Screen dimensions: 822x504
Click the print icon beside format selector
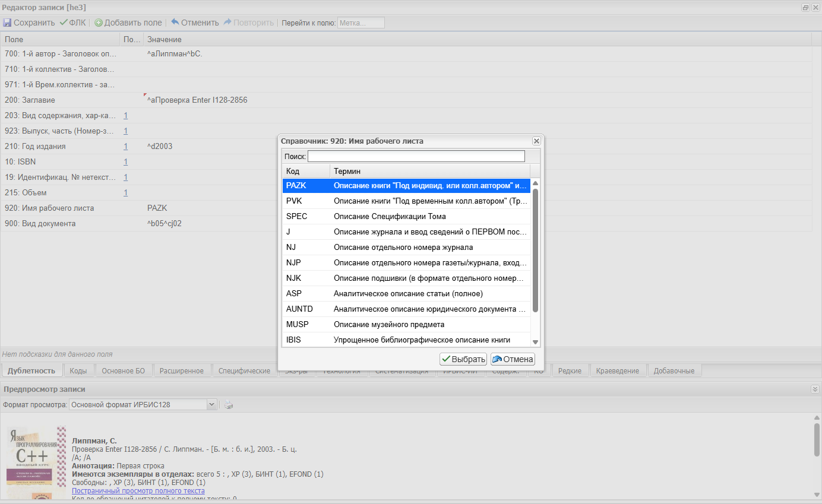(x=229, y=404)
